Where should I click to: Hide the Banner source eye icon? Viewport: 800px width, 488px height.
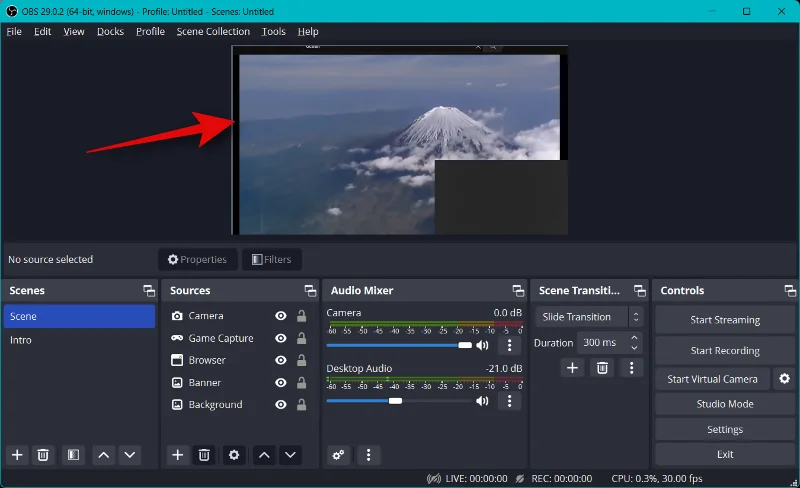[281, 383]
